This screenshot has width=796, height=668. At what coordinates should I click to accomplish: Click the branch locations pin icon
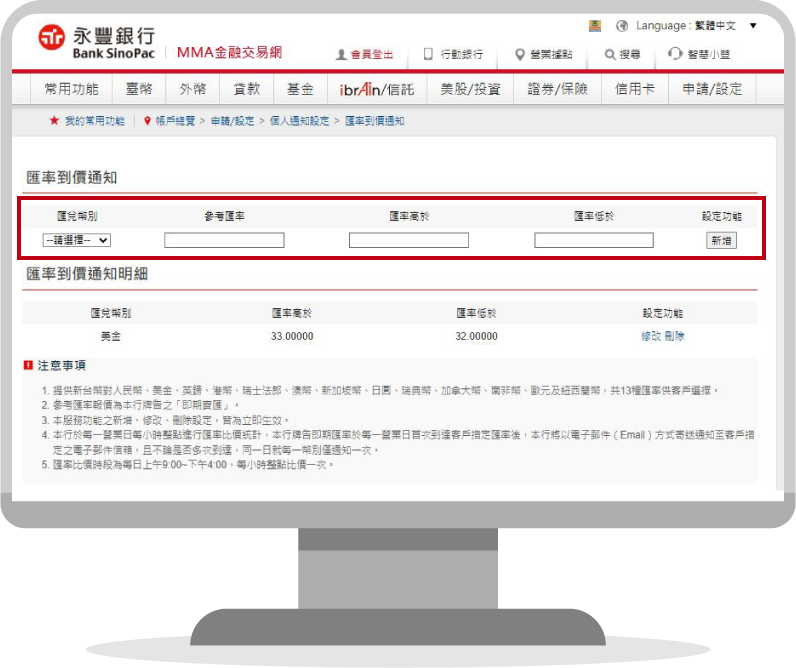point(519,54)
